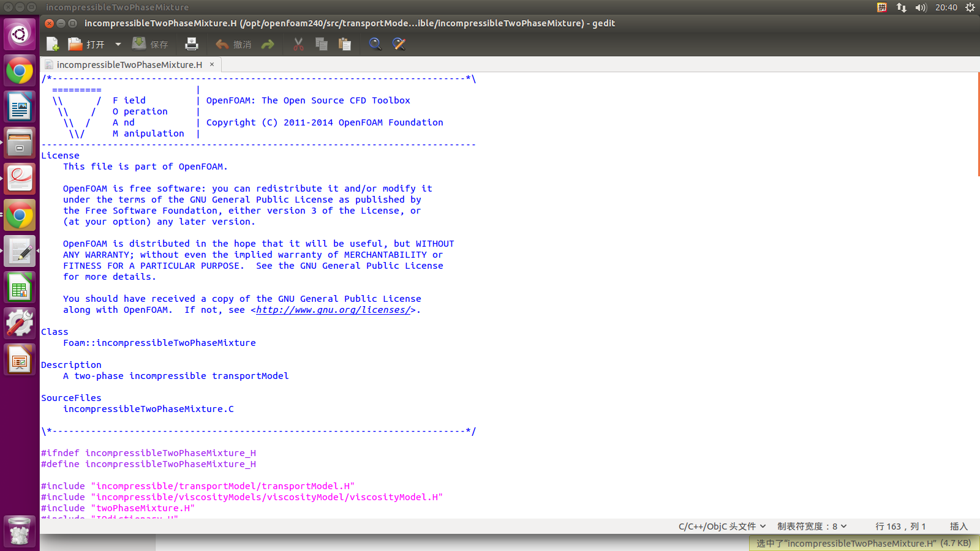Click the License heading in the comment
The width and height of the screenshot is (980, 551).
(x=60, y=156)
